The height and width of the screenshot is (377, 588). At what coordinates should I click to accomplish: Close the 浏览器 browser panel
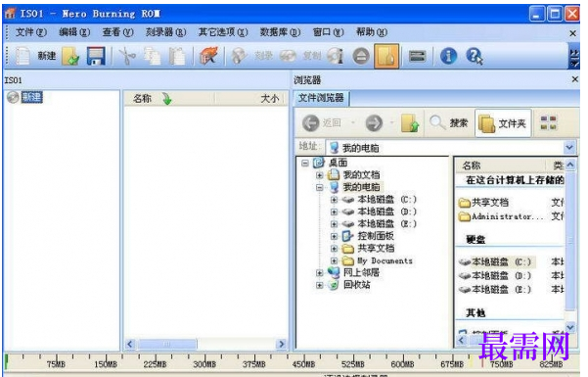(x=575, y=79)
